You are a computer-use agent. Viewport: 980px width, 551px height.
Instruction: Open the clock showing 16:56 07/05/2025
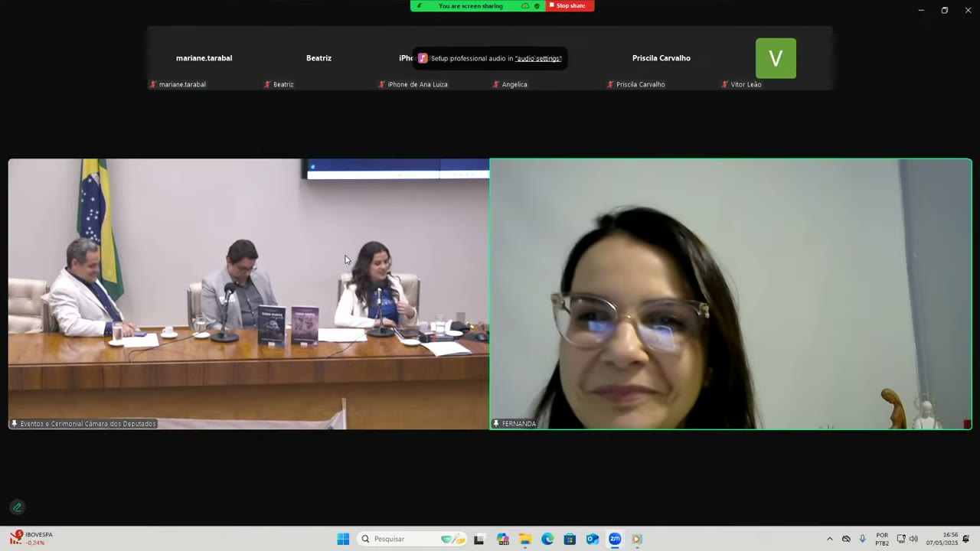tap(942, 539)
